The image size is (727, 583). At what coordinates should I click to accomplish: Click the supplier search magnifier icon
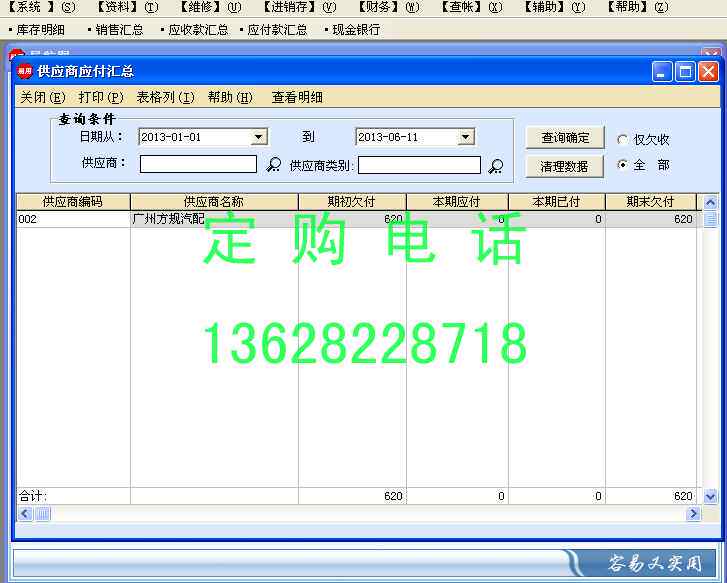click(274, 165)
